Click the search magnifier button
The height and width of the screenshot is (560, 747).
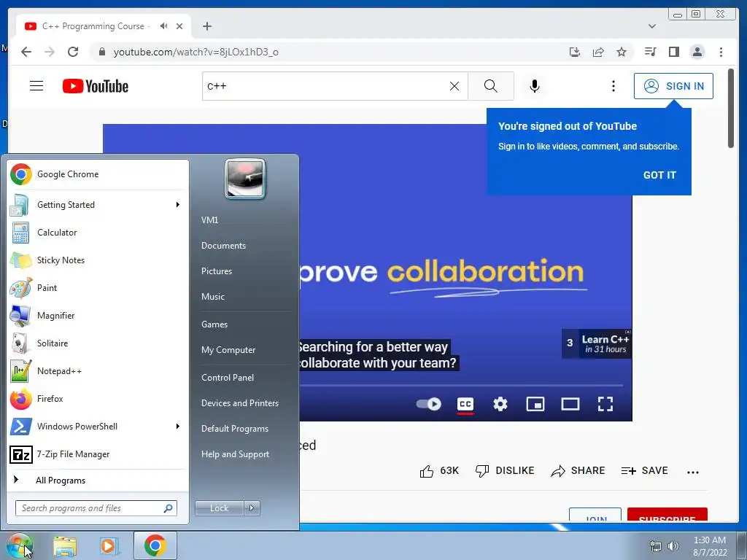[491, 86]
